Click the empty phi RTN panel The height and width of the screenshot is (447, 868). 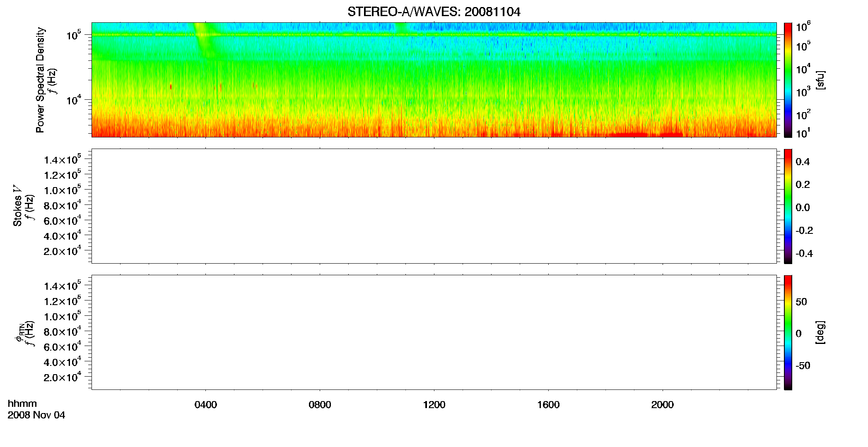(x=434, y=332)
